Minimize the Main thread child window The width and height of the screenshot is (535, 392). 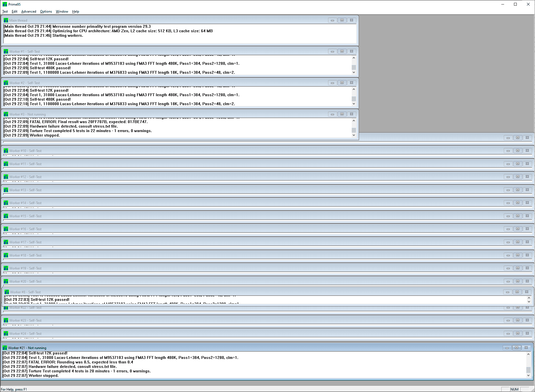332,20
